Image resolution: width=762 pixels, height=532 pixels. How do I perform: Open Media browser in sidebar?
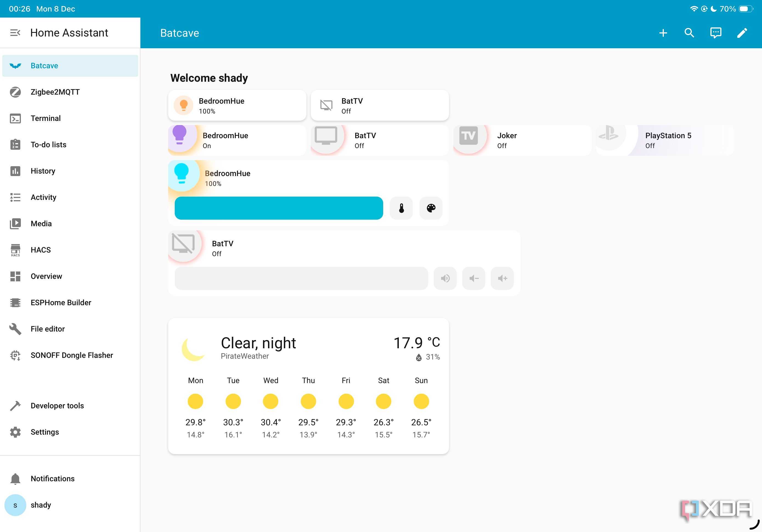pos(70,224)
